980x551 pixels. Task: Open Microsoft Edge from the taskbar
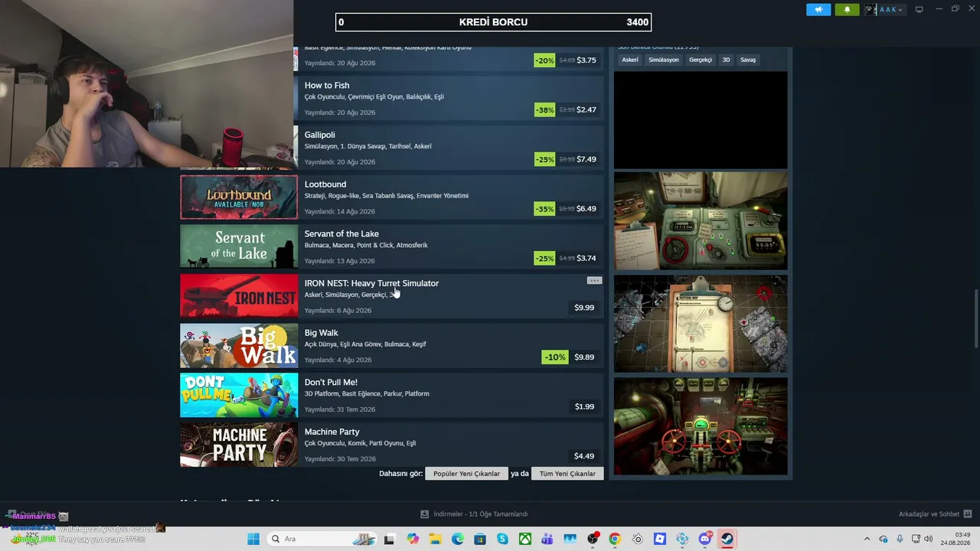tap(458, 540)
